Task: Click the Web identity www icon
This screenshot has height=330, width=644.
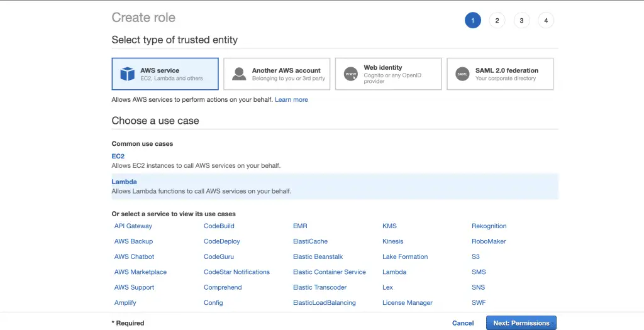Action: pyautogui.click(x=351, y=74)
